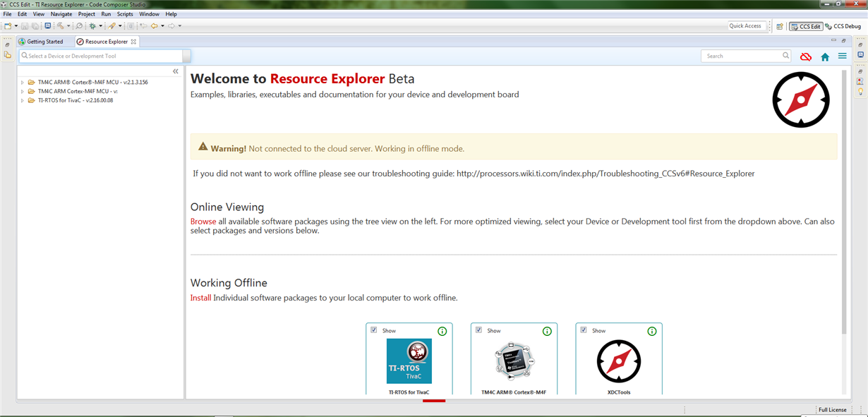Click the XDCTools compass thumbnail
The height and width of the screenshot is (417, 868).
pyautogui.click(x=619, y=361)
